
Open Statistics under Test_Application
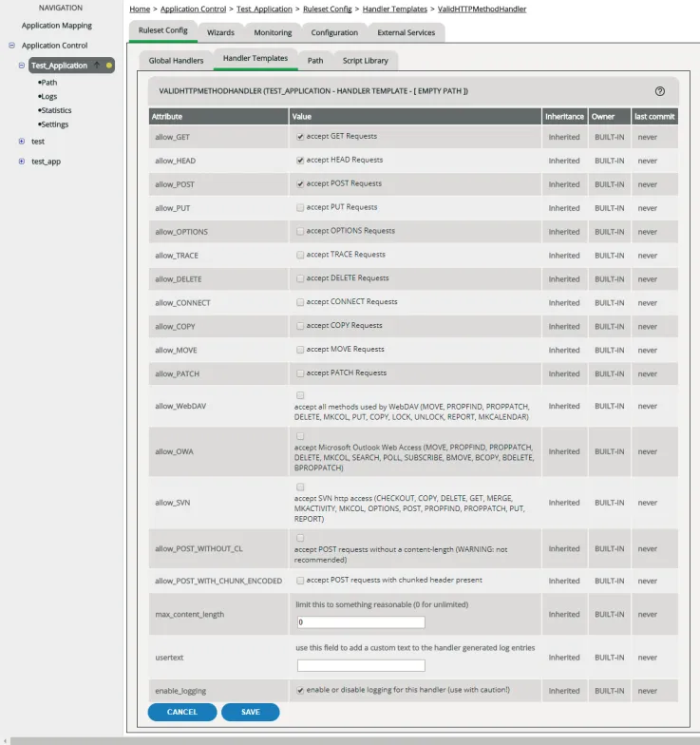(56, 110)
